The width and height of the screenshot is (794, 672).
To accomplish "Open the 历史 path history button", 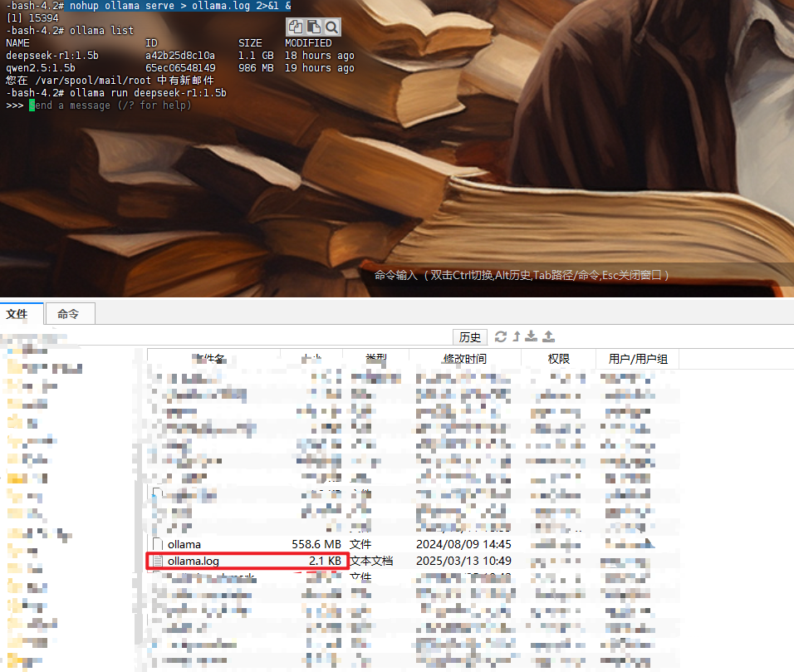I will coord(470,337).
